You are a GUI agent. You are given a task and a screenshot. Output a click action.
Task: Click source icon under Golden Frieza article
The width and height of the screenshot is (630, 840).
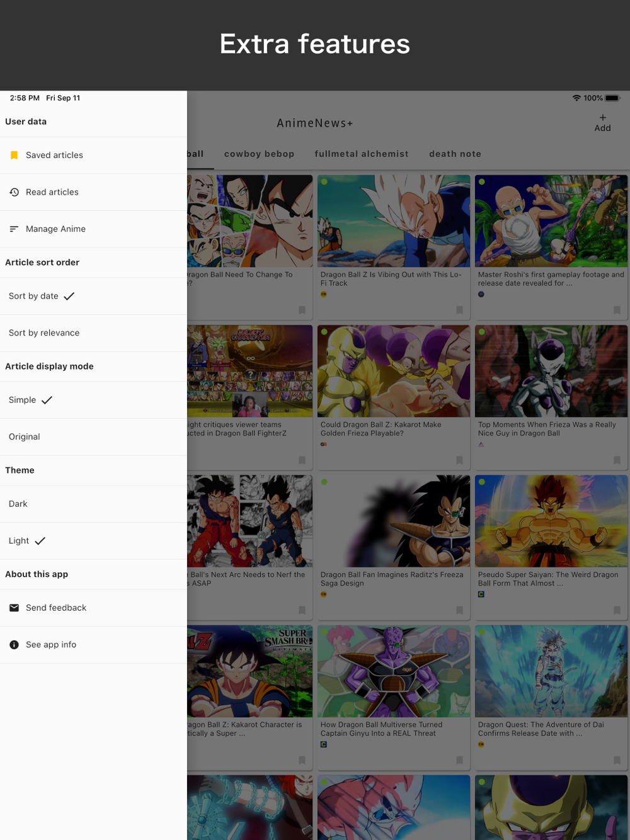[324, 444]
